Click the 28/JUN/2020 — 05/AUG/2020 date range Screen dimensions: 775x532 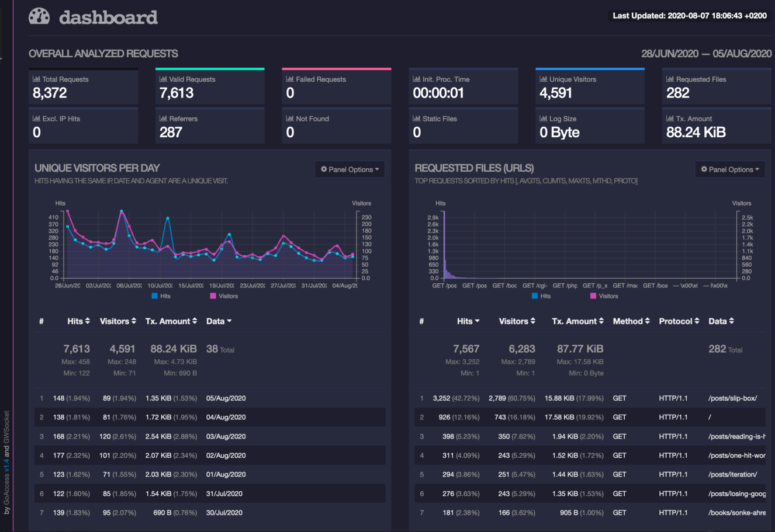(707, 54)
